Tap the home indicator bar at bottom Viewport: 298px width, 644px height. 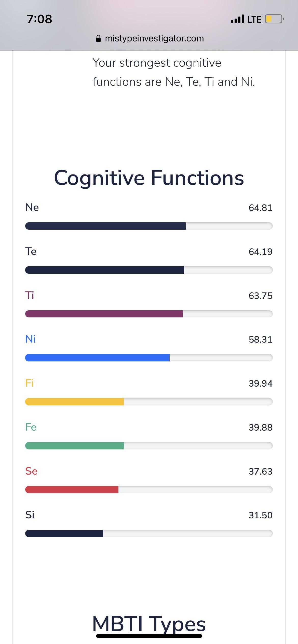tap(149, 636)
